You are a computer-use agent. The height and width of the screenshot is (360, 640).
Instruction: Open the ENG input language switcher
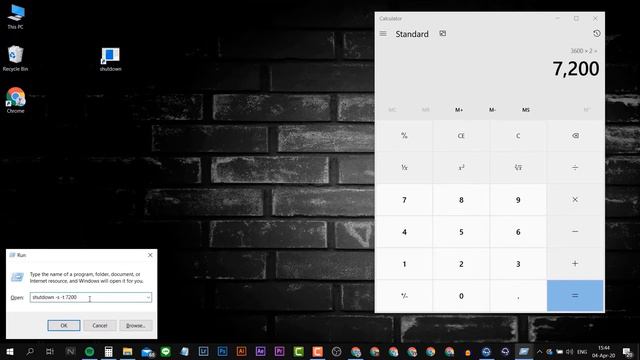point(582,351)
